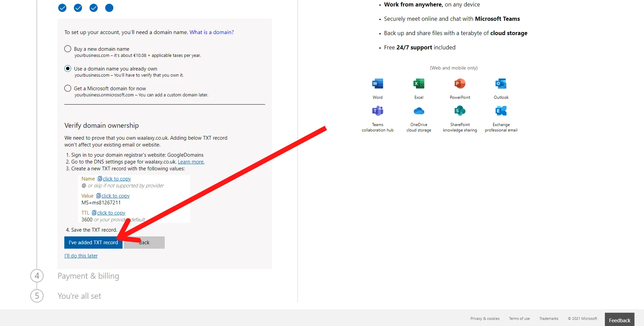
Task: Click the step 5 circle number
Action: pos(37,296)
